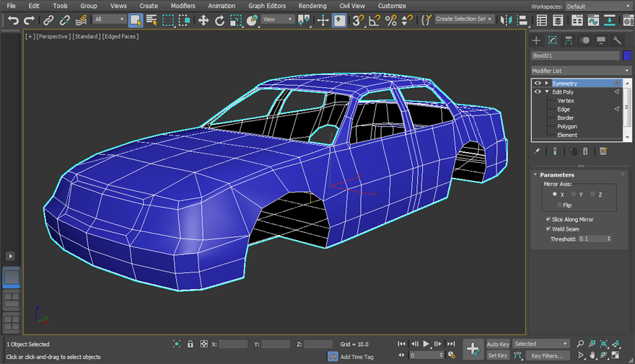Open the Hierarchy command panel tab

tap(569, 40)
